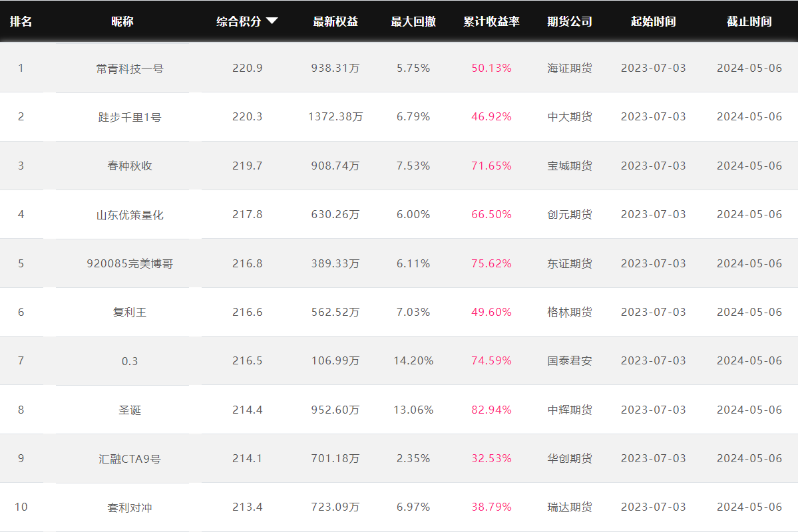Click the 排名 column header
Viewport: 798px width, 532px height.
(21, 21)
